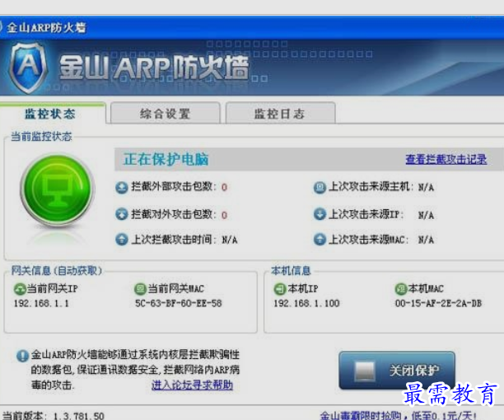Click the 上次攻击来源MAC N/A value

tap(426, 240)
